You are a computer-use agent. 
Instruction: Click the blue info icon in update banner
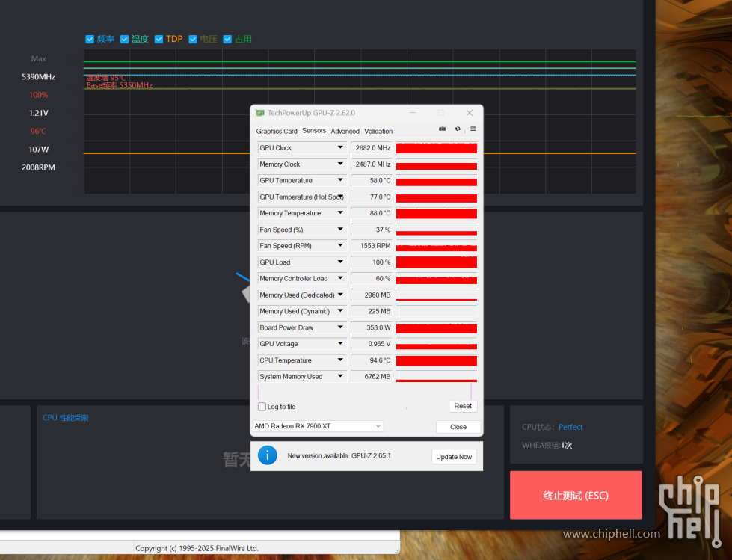coord(268,455)
